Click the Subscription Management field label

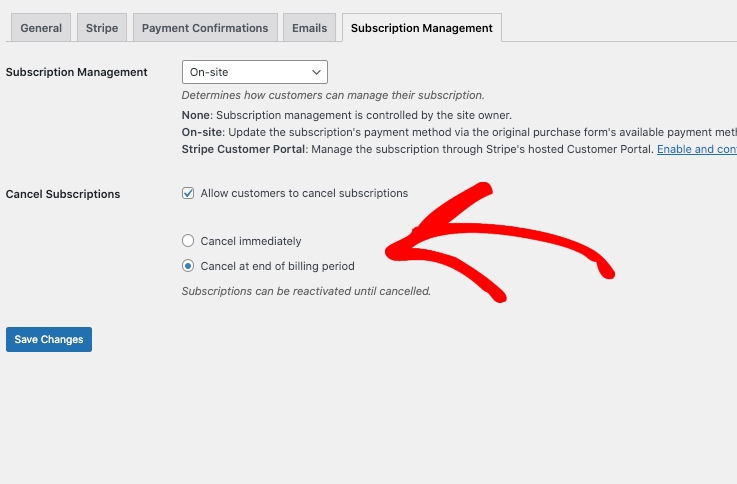(x=77, y=72)
